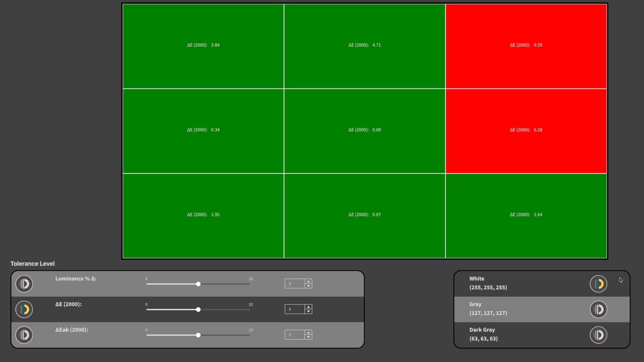This screenshot has height=362, width=644.
Task: Decrease ΔEab (2000) tolerance with down arrow
Action: tap(308, 337)
